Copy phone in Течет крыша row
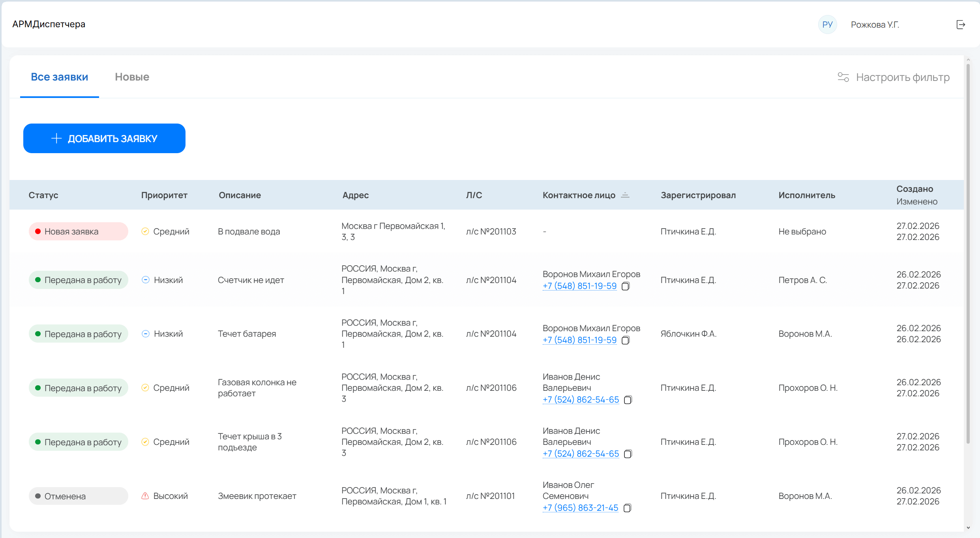The image size is (980, 538). [x=628, y=454]
